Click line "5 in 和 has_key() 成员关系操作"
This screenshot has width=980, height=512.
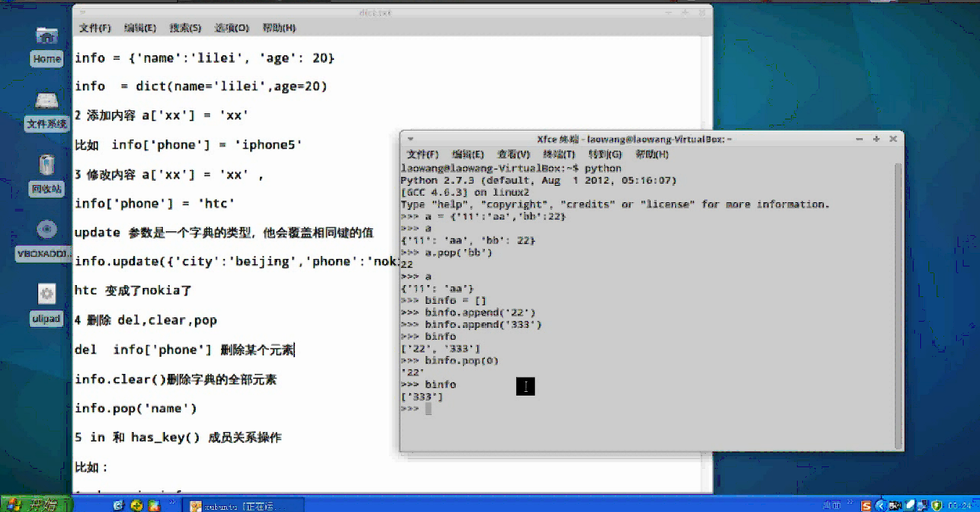tap(178, 437)
